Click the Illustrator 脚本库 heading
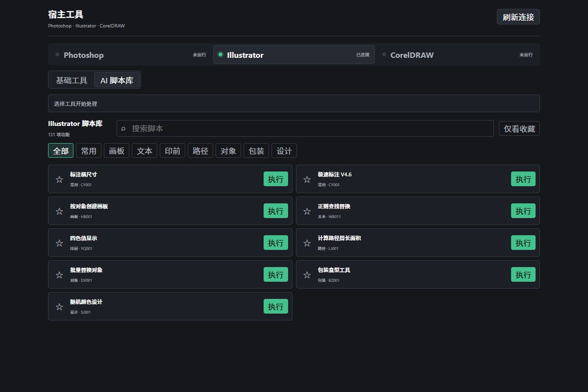The height and width of the screenshot is (392, 588). coord(75,123)
